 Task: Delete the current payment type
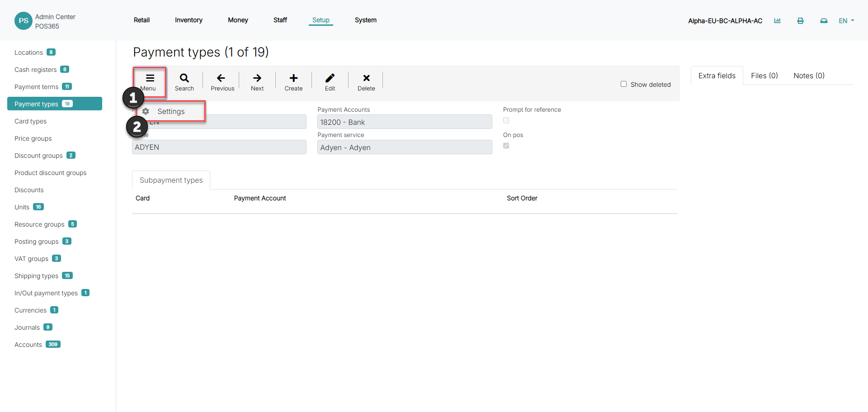point(366,82)
